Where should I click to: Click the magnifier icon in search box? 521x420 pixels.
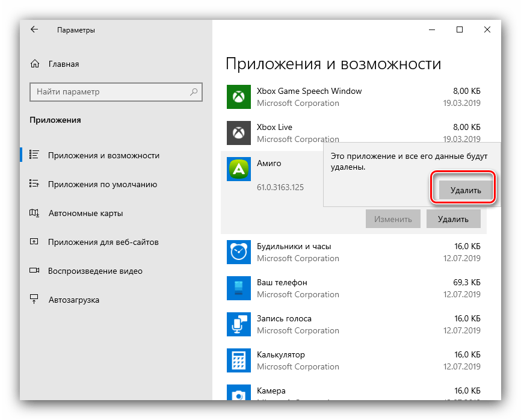click(194, 92)
